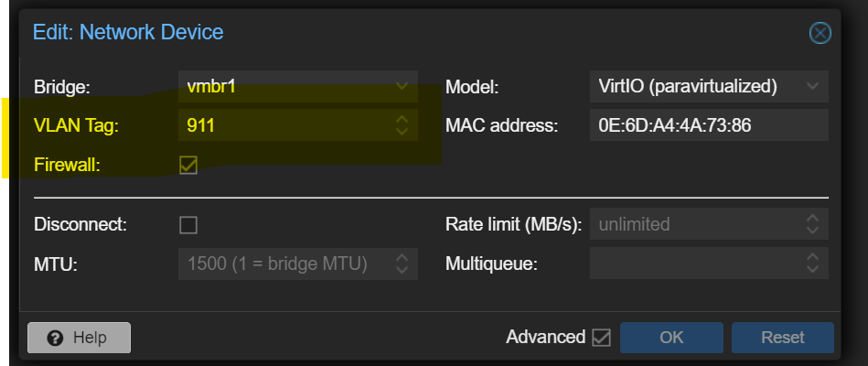This screenshot has width=868, height=366.
Task: Click into the MAC address field
Action: pos(709,125)
